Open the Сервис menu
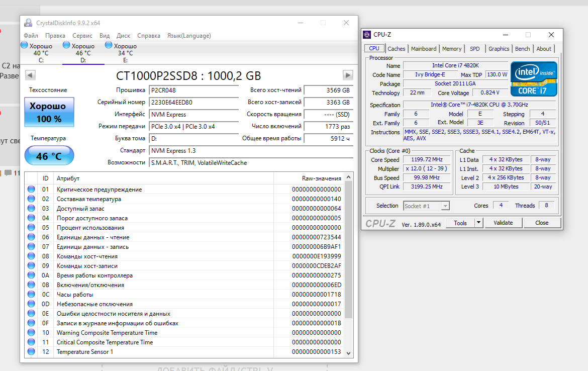Viewport: 588px width, 371px height. [x=82, y=36]
